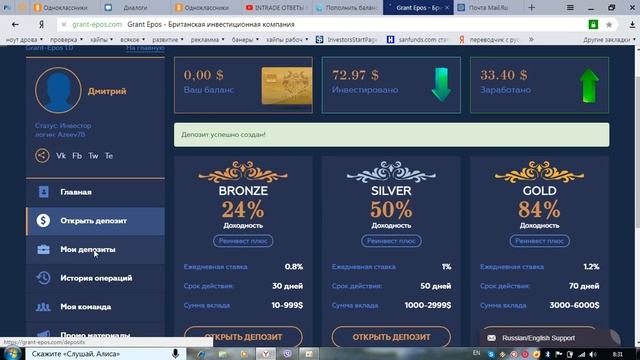
Task: Open the Vk share link
Action: click(61, 156)
